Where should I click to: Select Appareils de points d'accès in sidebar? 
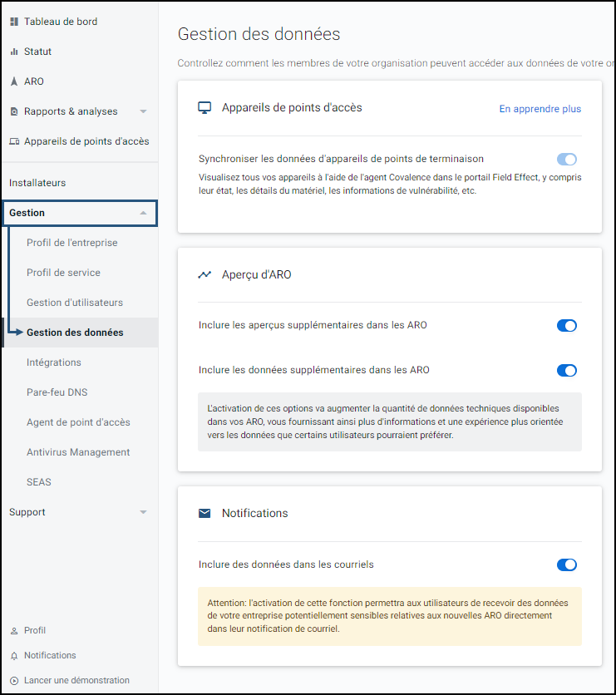tap(86, 141)
